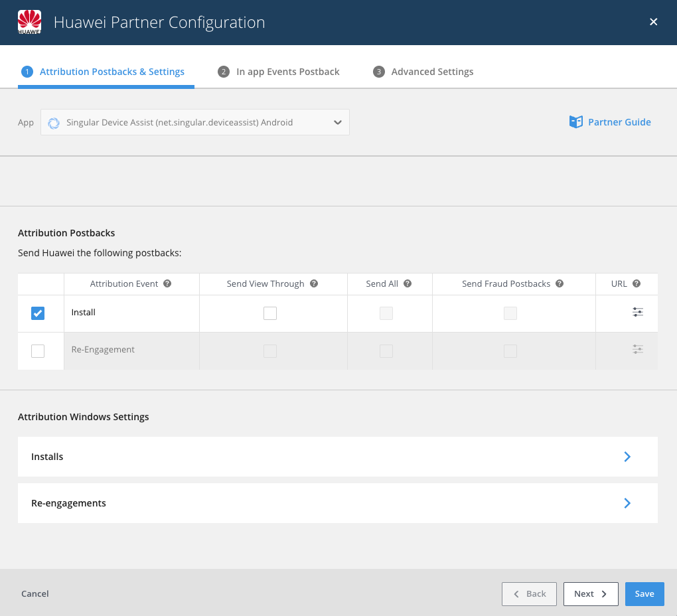677x616 pixels.
Task: Expand the Installs attribution window settings
Action: pos(338,457)
